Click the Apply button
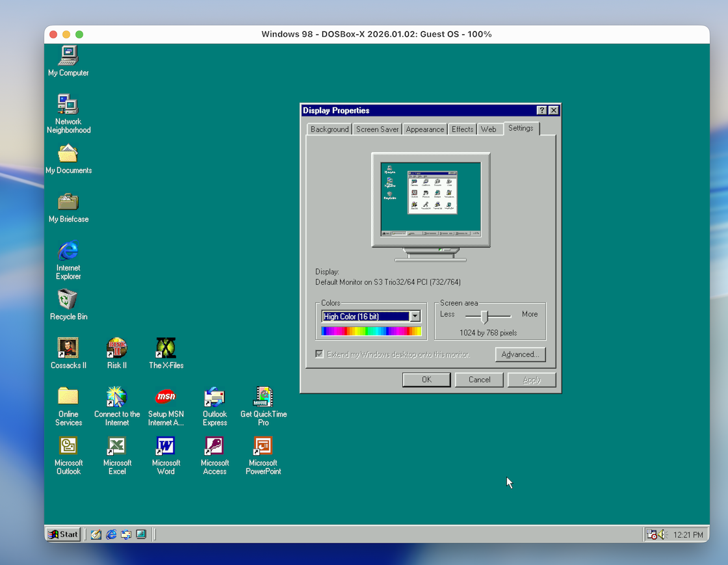Image resolution: width=728 pixels, height=565 pixels. (532, 380)
